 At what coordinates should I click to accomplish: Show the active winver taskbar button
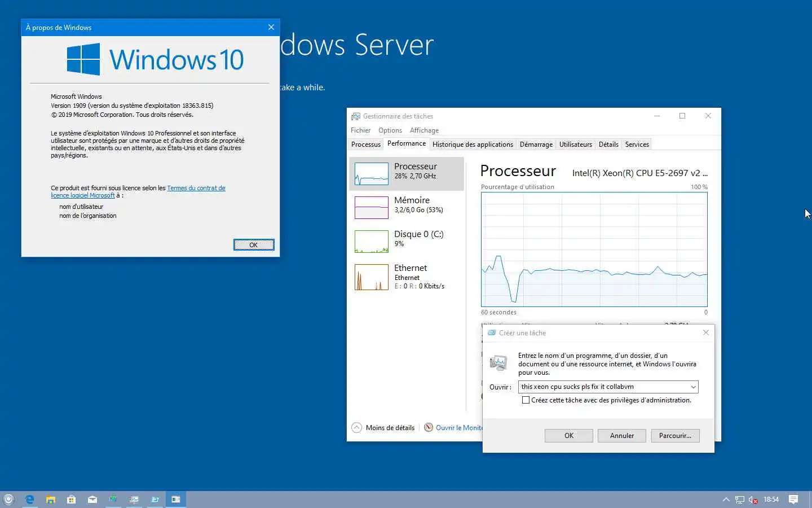176,499
